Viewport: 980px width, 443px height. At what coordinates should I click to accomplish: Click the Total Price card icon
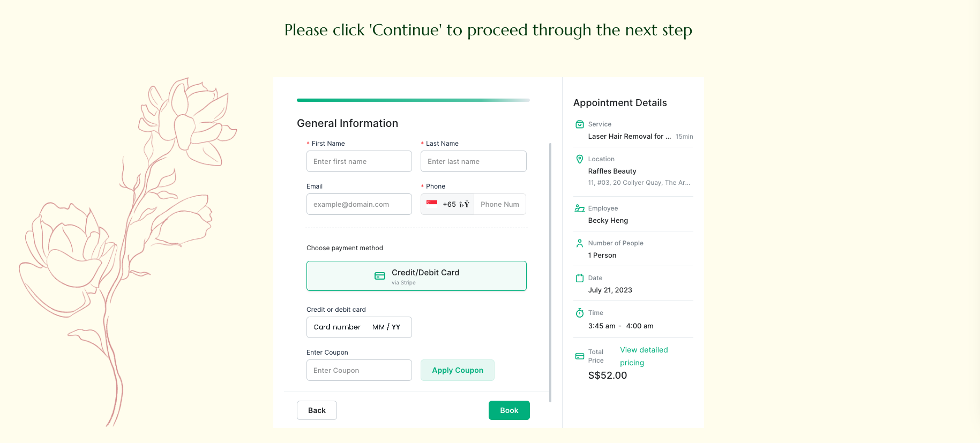(x=580, y=356)
